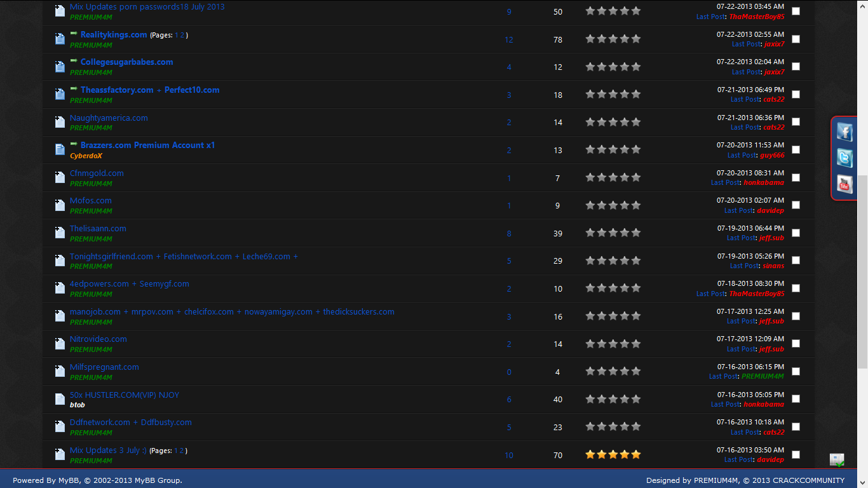View last poster guy666 profile
868x488 pixels.
click(x=772, y=155)
